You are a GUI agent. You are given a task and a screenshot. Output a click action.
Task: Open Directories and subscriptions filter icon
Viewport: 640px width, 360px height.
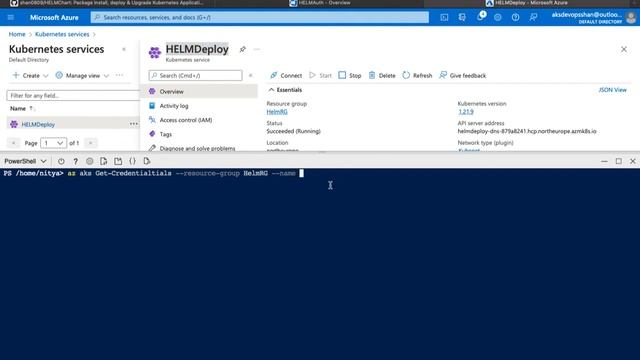tap(462, 18)
